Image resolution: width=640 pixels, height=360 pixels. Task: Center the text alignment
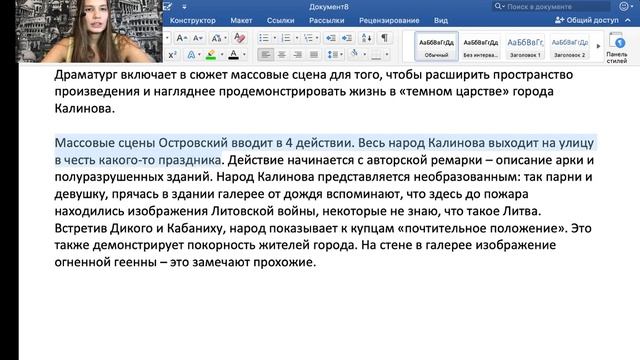click(282, 54)
